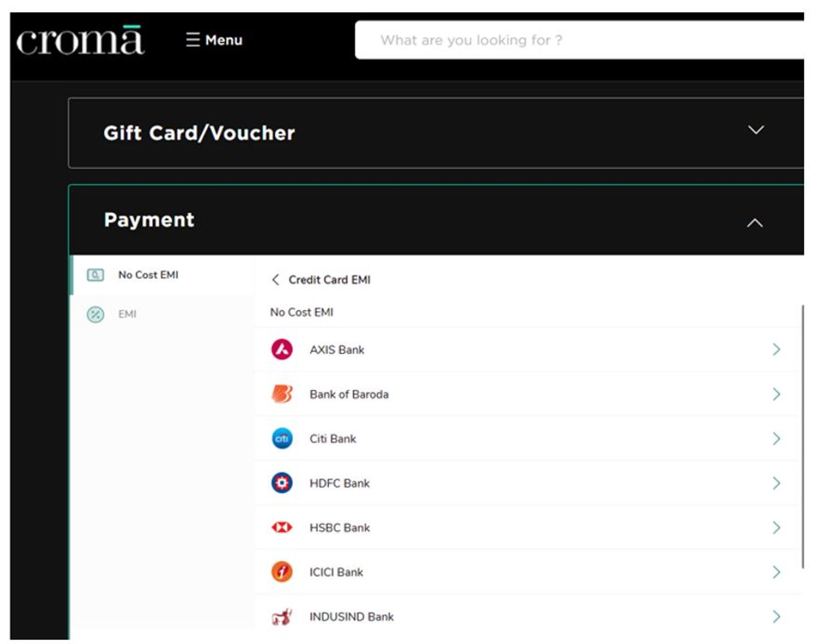The height and width of the screenshot is (644, 815).
Task: Choose HDFC Bank text label
Action: 339,483
